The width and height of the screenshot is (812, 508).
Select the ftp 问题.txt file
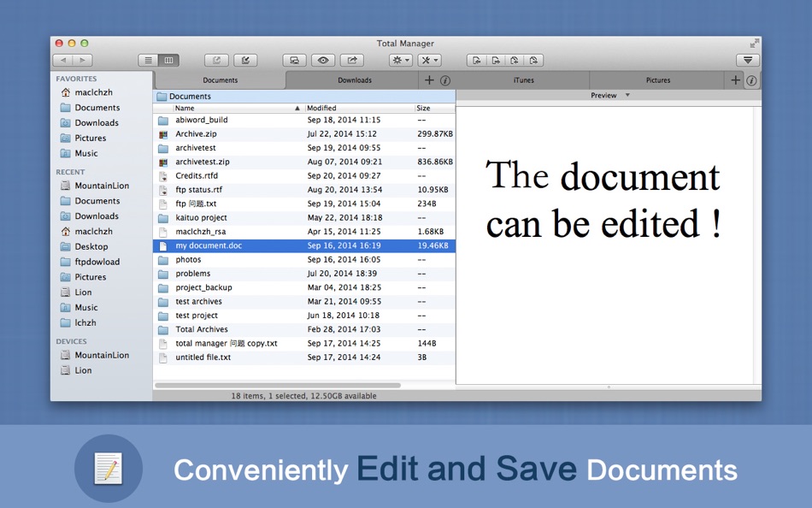point(304,204)
